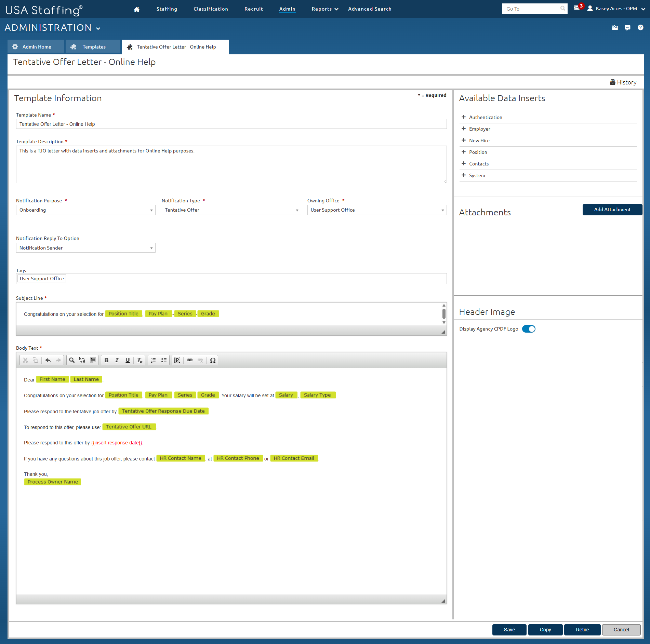Insert a numbered list in the editor
The image size is (650, 644).
(153, 360)
